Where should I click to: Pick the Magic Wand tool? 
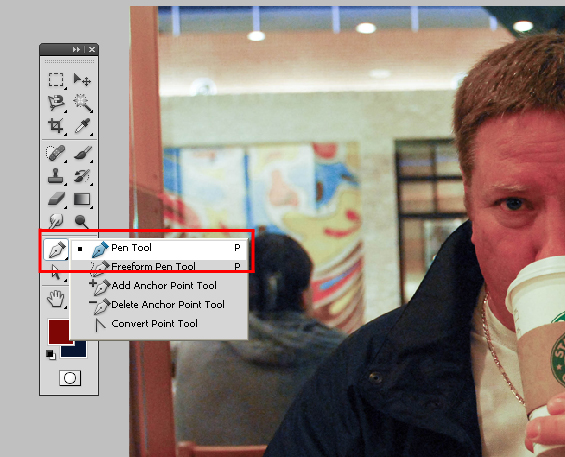[83, 103]
